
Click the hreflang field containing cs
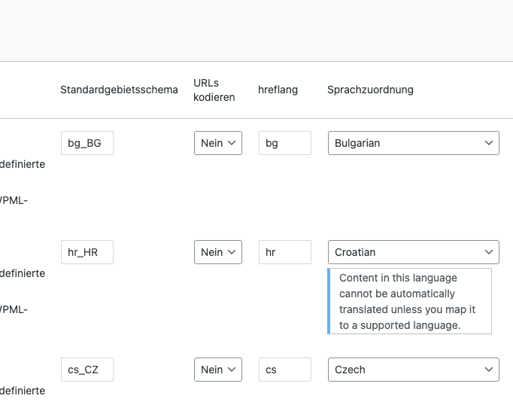pyautogui.click(x=284, y=370)
